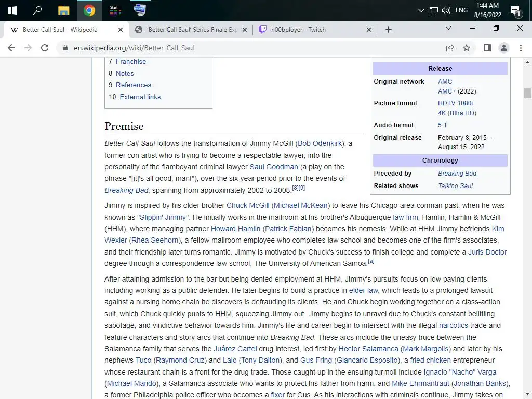This screenshot has height=399, width=532.
Task: Switch the ENG input language indicator
Action: (461, 10)
